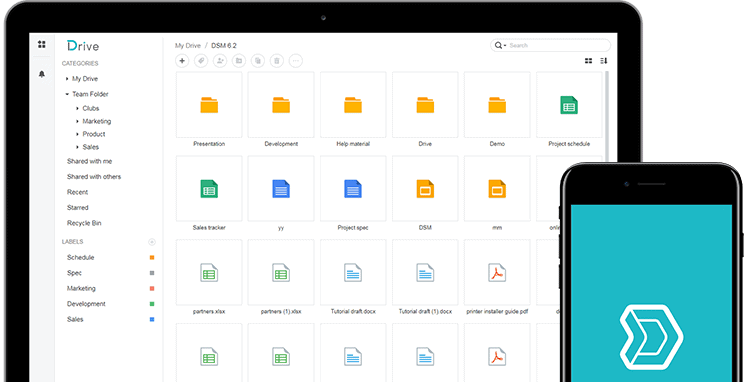Image resolution: width=744 pixels, height=382 pixels.
Task: Open the Recycle Bin category
Action: click(84, 223)
